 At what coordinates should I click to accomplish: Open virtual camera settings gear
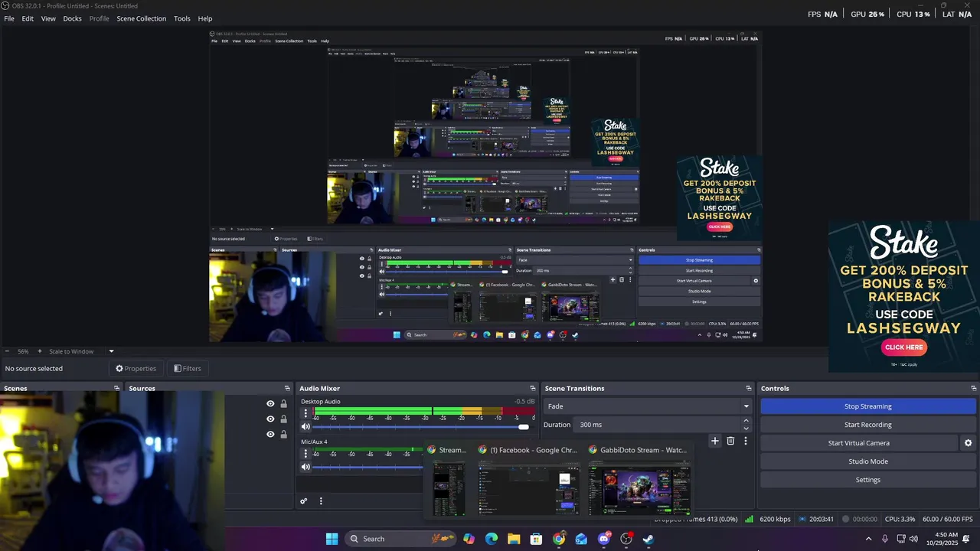click(968, 443)
